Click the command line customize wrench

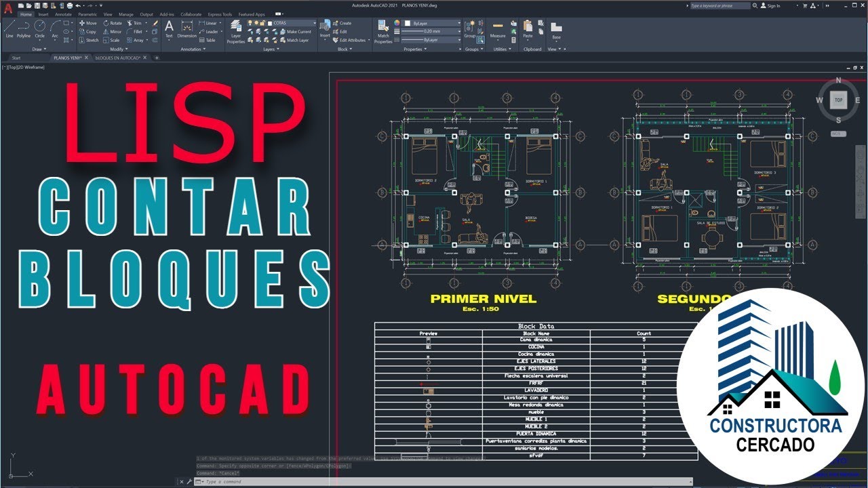(x=190, y=481)
